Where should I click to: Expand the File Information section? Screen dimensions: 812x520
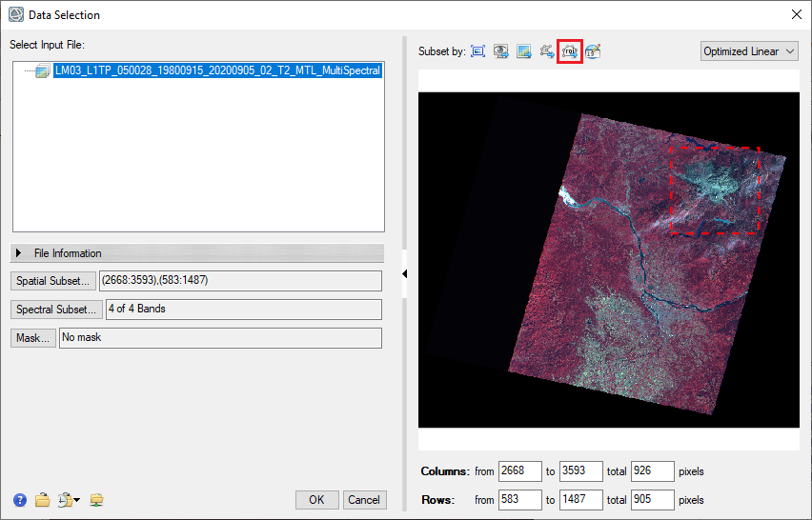[x=19, y=253]
